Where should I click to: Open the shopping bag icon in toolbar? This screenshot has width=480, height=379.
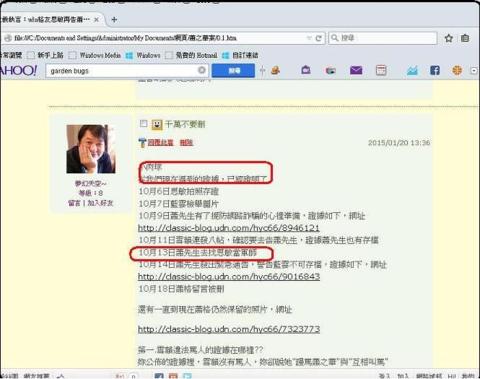pos(306,70)
